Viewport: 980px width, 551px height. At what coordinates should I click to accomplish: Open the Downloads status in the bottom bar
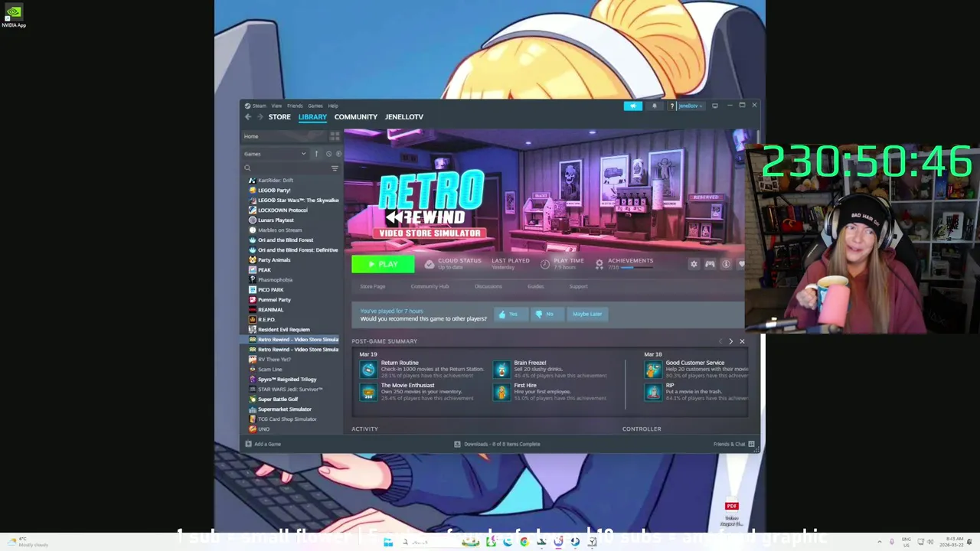(x=497, y=444)
